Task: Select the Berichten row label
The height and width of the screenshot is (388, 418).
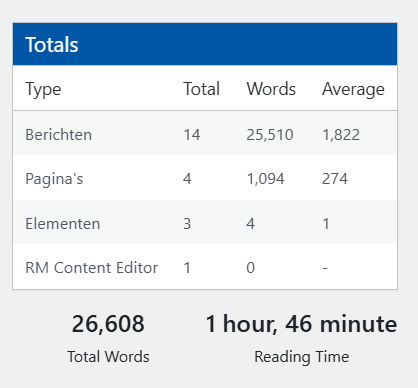Action: tap(59, 135)
